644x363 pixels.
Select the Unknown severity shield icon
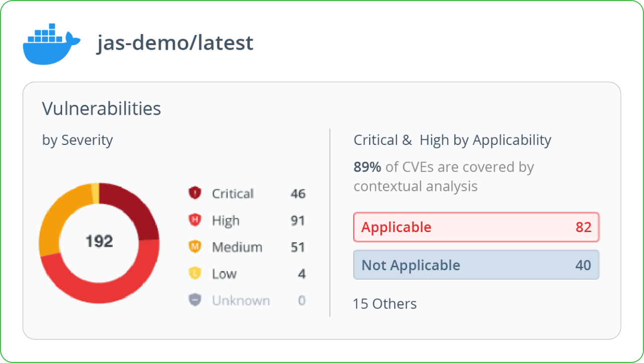click(x=194, y=300)
